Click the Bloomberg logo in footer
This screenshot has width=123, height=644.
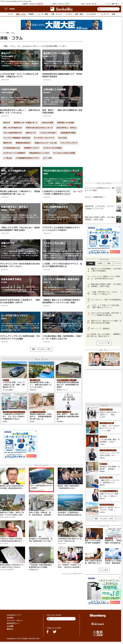[x=98, y=615]
